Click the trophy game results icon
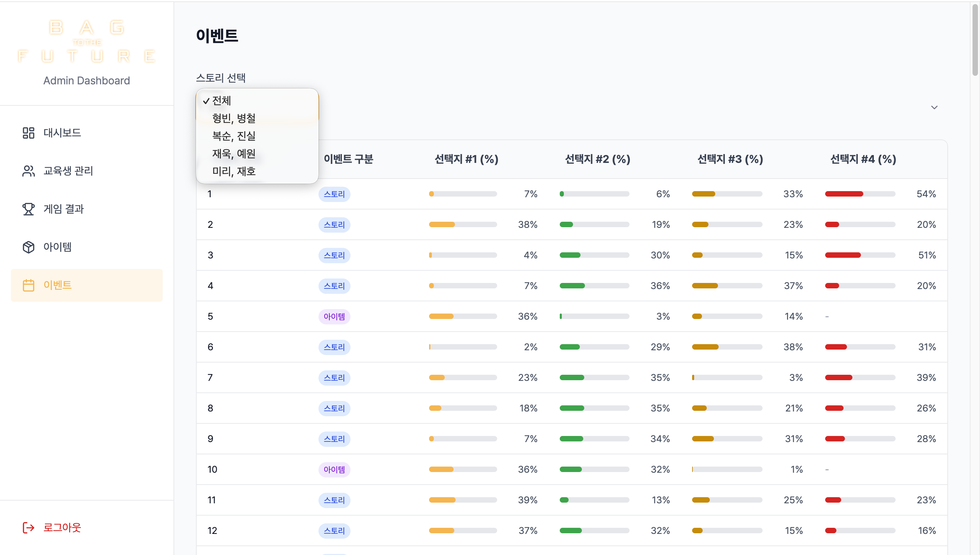The height and width of the screenshot is (555, 980). (x=28, y=209)
